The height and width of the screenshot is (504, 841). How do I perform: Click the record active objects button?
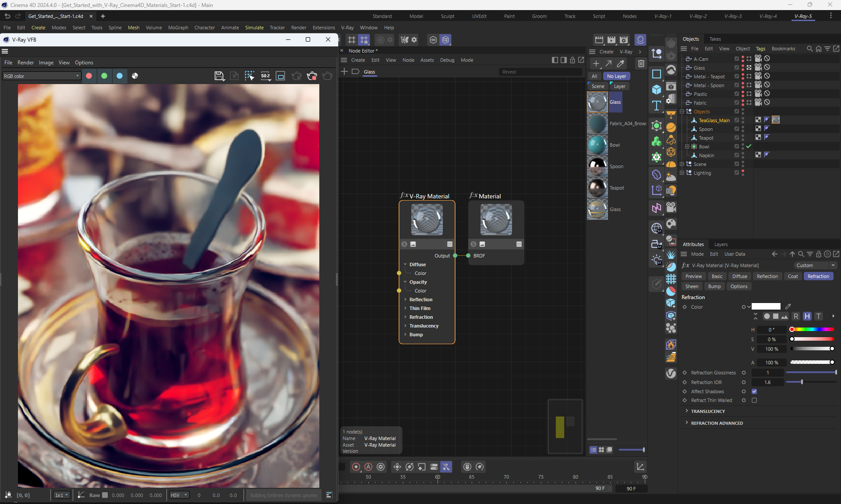[x=356, y=467]
